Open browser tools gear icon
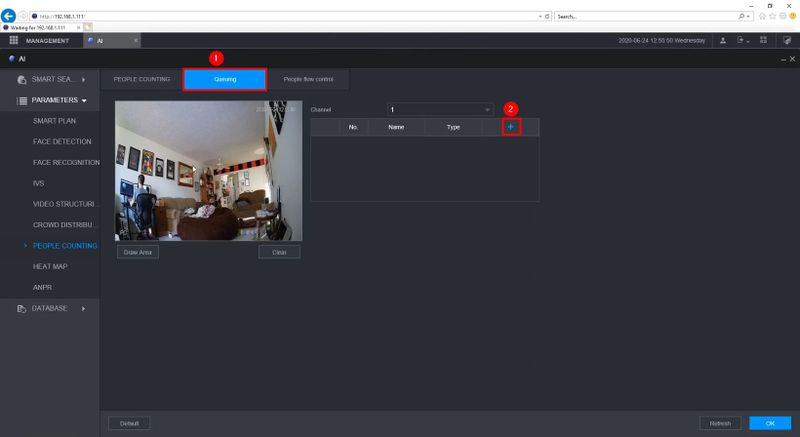 point(783,16)
